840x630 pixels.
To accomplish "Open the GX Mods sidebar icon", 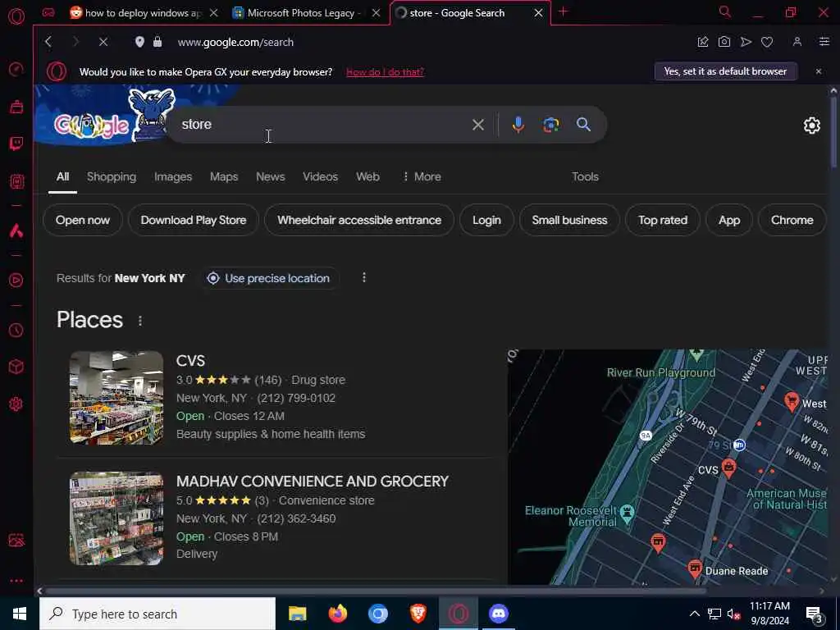I will coord(16,181).
